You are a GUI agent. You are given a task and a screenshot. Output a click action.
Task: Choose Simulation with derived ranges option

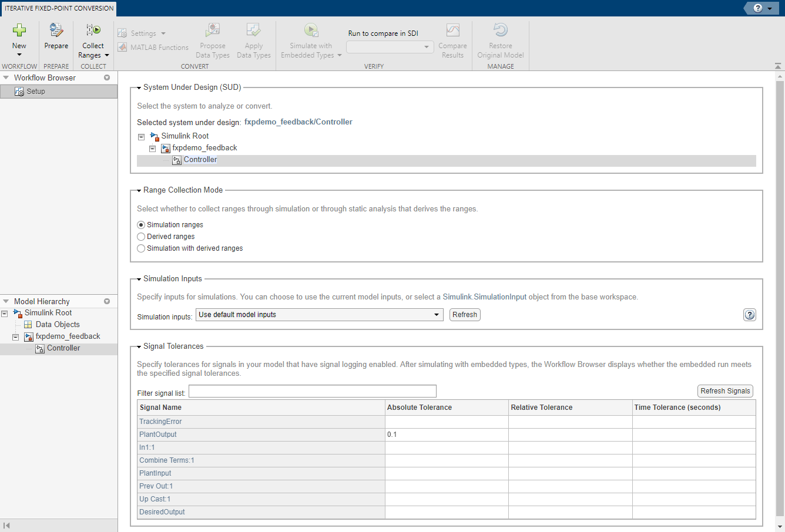click(x=190, y=248)
